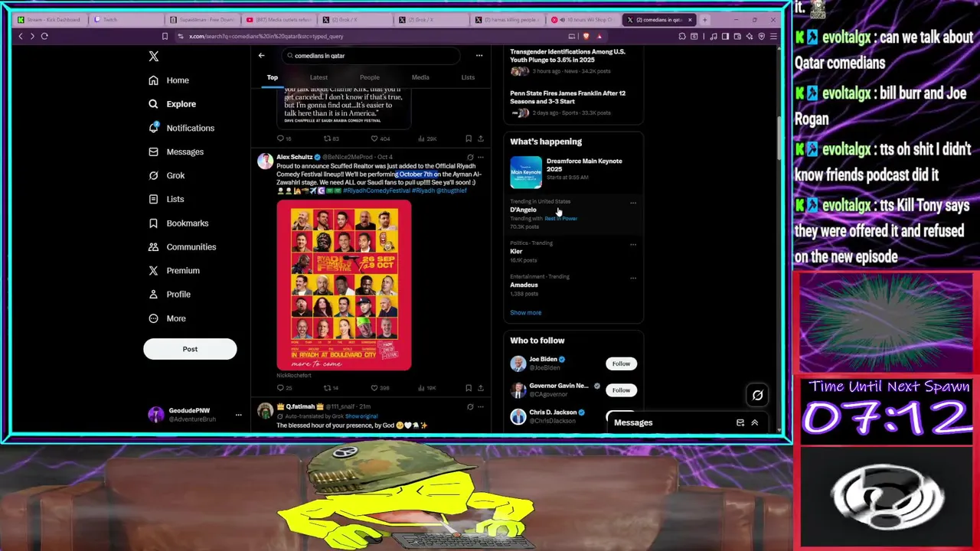Like Alex Schultz post (398 likes)
The image size is (980, 551).
tap(380, 388)
